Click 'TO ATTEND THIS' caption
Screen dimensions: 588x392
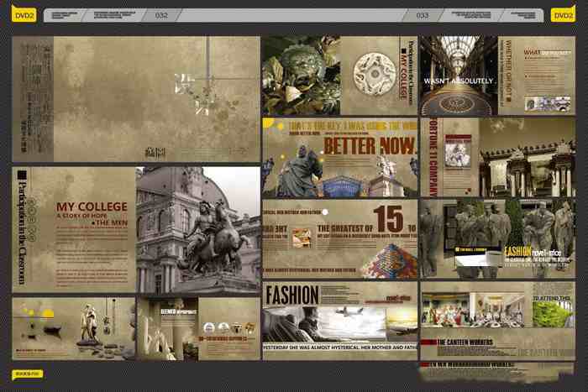pos(552,298)
